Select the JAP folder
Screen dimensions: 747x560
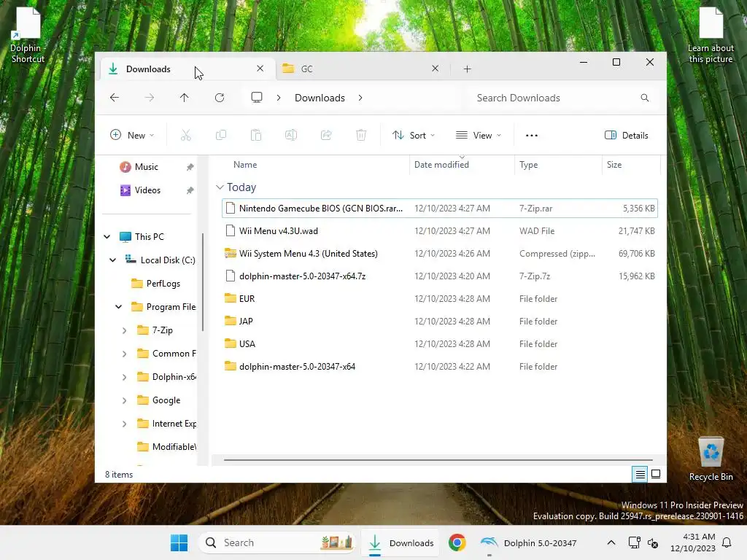(440, 322)
